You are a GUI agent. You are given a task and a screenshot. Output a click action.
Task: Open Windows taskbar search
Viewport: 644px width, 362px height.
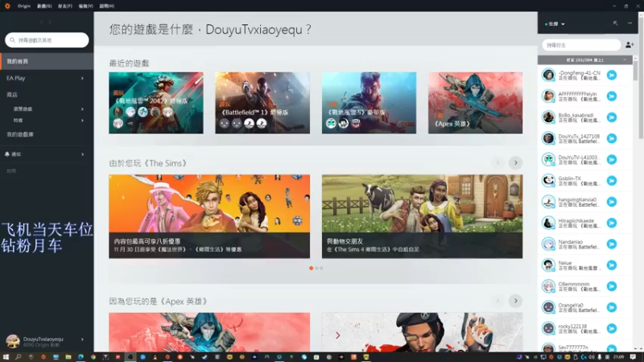18,357
